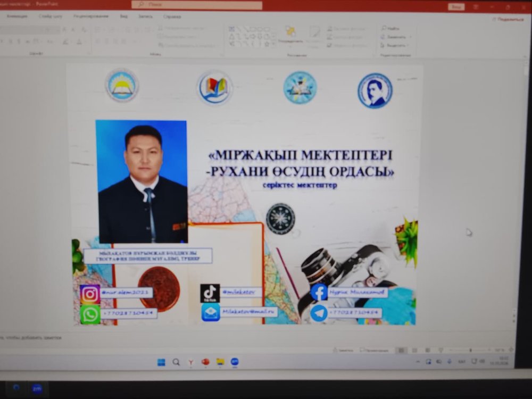This screenshot has height=399, width=532.
Task: Open Примечания comments from status bar
Action: 374,350
